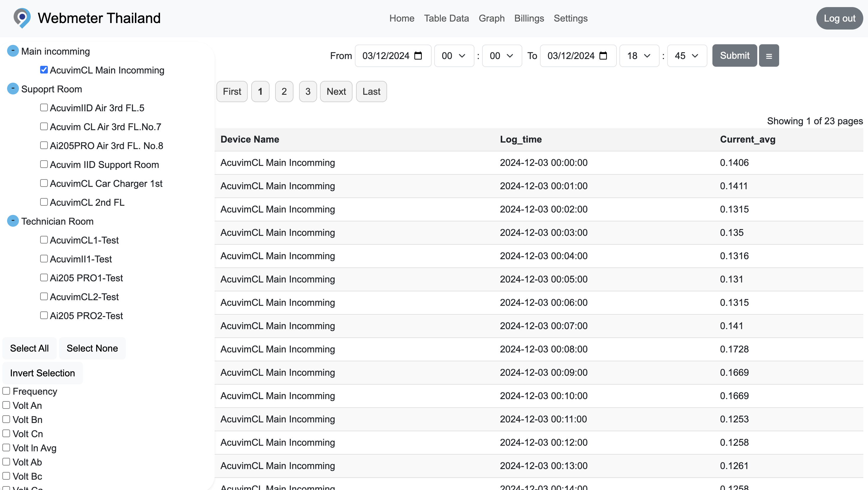Enable the Volt ln Avg checkbox
This screenshot has width=868, height=490.
coord(6,447)
